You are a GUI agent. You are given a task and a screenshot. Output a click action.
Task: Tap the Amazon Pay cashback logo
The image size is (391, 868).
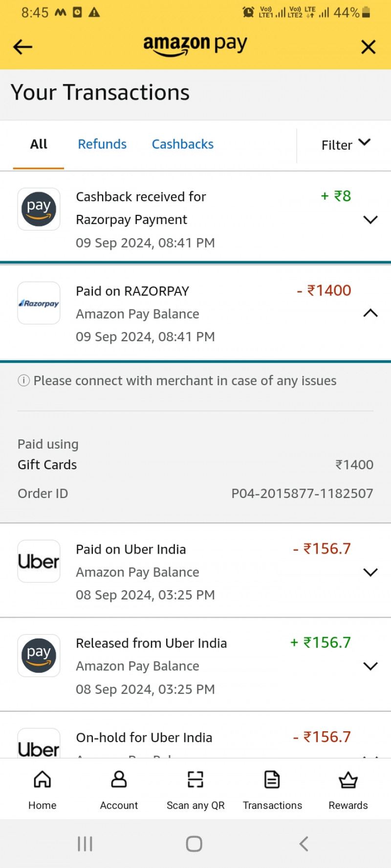coord(39,209)
